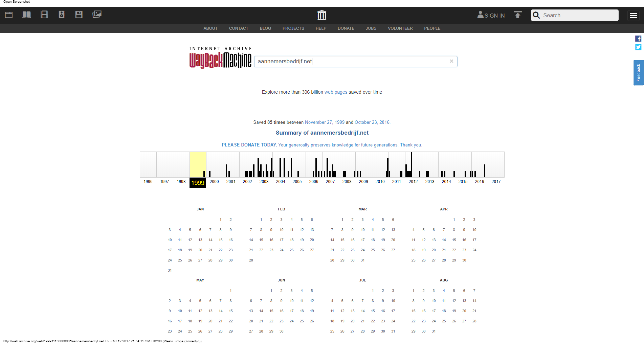Click the Wayback Machine logo
This screenshot has width=644, height=343.
point(220,58)
